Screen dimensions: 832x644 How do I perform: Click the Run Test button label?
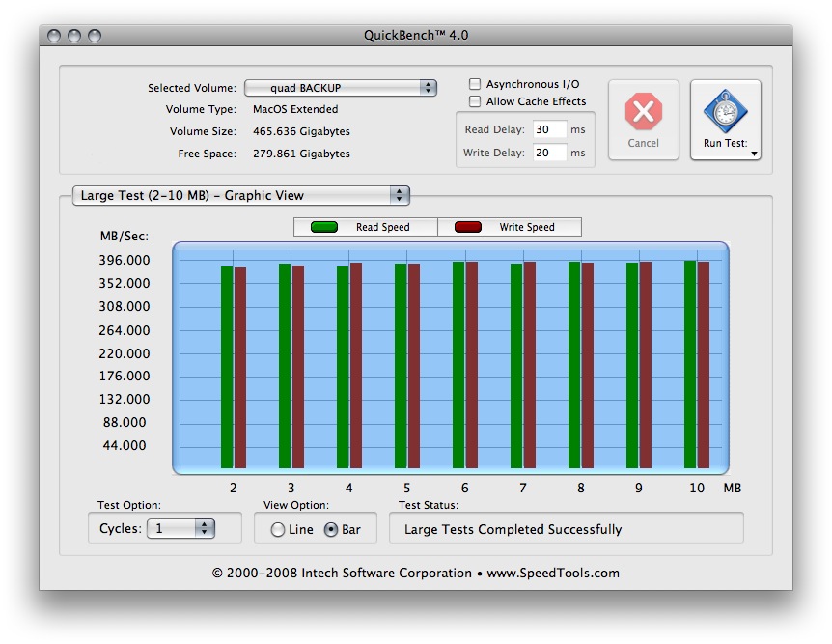tap(726, 143)
